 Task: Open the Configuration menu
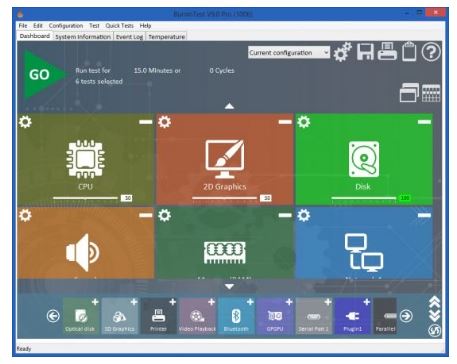tap(66, 26)
